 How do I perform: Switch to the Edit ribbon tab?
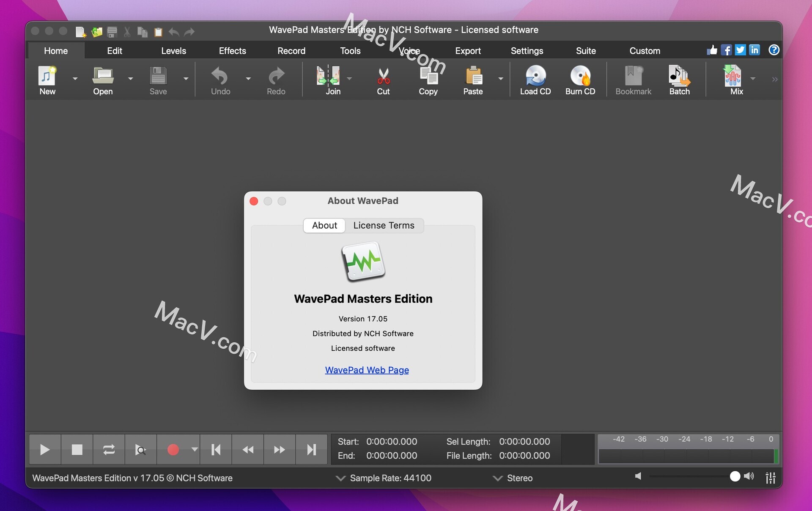point(115,51)
